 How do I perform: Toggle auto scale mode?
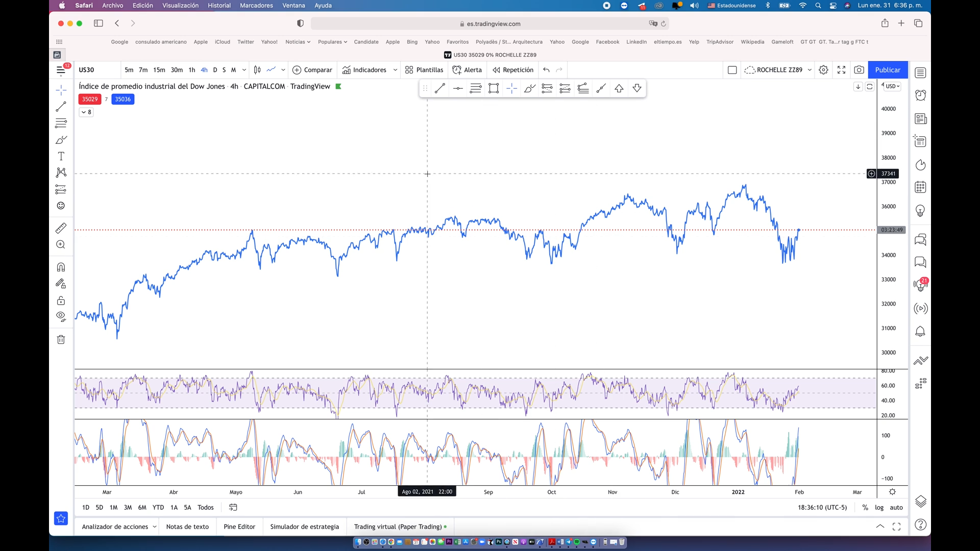coord(896,508)
